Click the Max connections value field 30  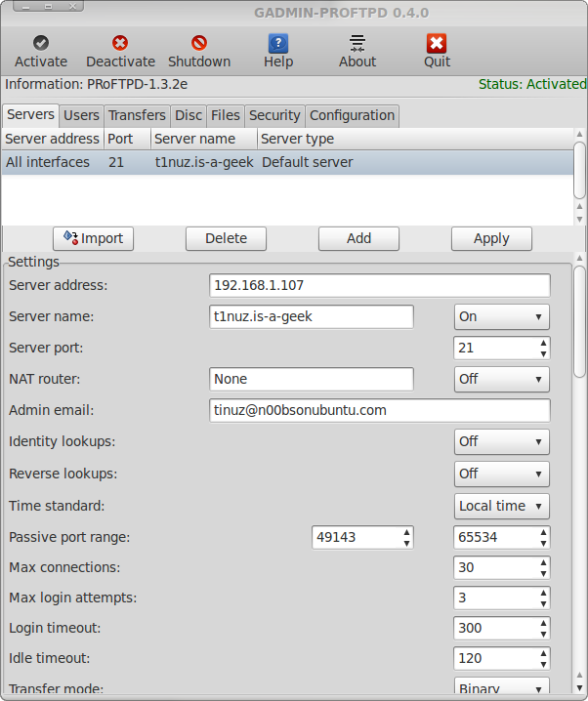click(495, 568)
